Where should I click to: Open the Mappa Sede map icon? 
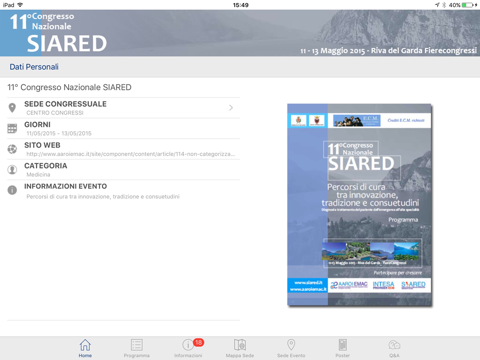(240, 345)
